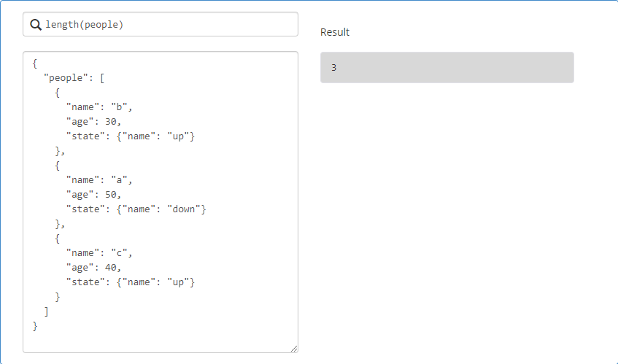Click the "age": 50 line
The width and height of the screenshot is (618, 364).
[x=94, y=195]
